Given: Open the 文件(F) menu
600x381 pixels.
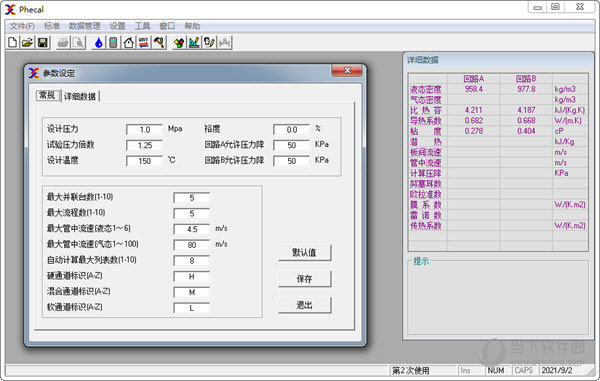Looking at the screenshot, I should click(x=22, y=26).
